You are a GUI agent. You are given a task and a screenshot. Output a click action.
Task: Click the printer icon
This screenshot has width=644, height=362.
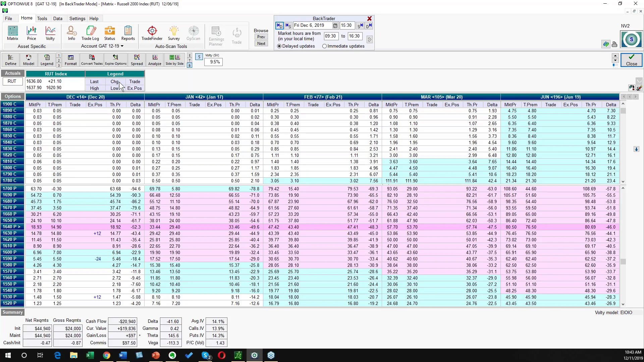[x=614, y=44]
